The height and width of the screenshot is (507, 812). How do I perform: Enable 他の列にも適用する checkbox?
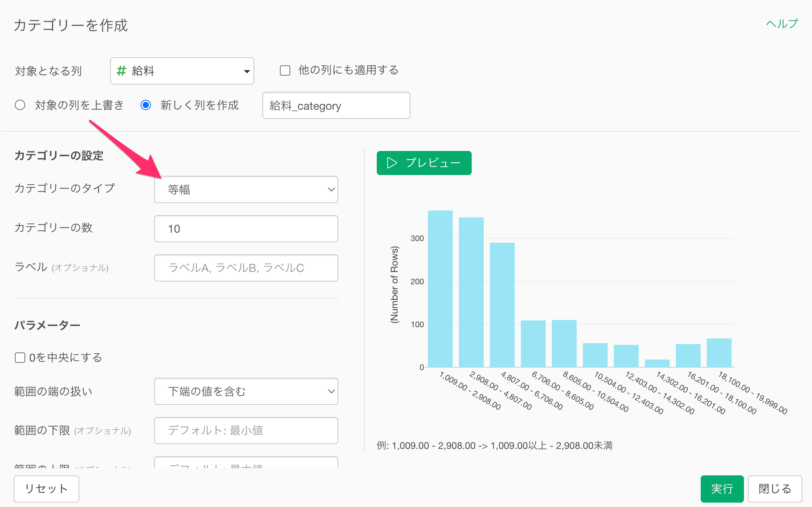(x=285, y=70)
